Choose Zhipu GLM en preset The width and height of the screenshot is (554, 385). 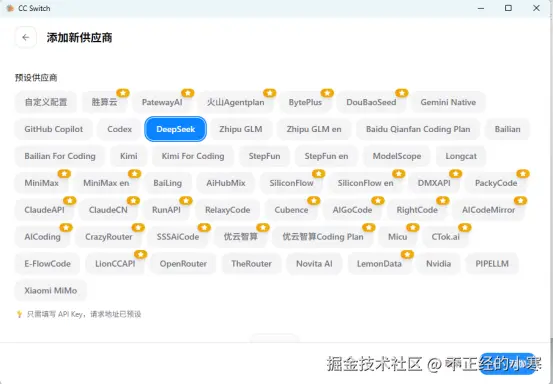point(314,129)
